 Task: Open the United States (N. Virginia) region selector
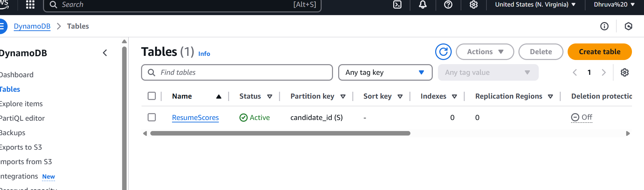coord(535,4)
